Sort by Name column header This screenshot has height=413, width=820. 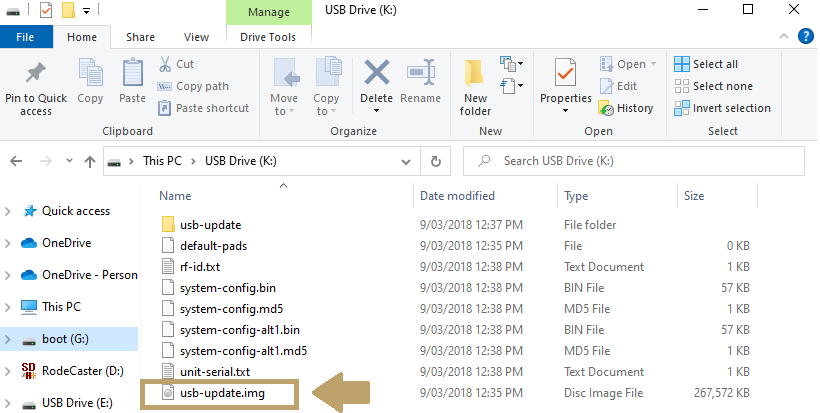coord(175,196)
